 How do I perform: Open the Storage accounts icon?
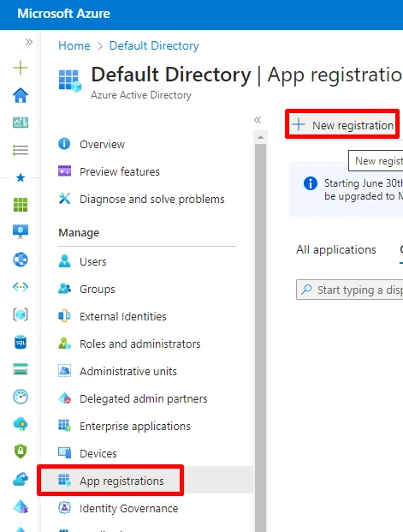(x=21, y=369)
